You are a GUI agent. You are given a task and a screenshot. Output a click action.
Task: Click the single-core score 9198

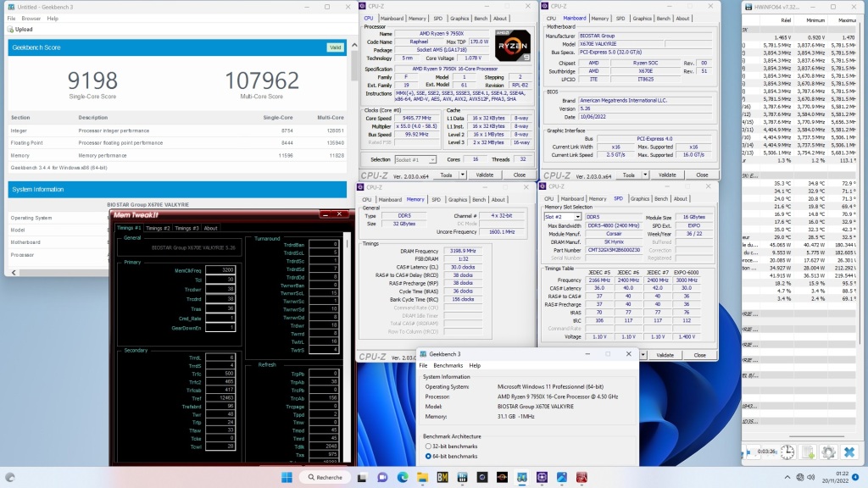pyautogui.click(x=92, y=80)
